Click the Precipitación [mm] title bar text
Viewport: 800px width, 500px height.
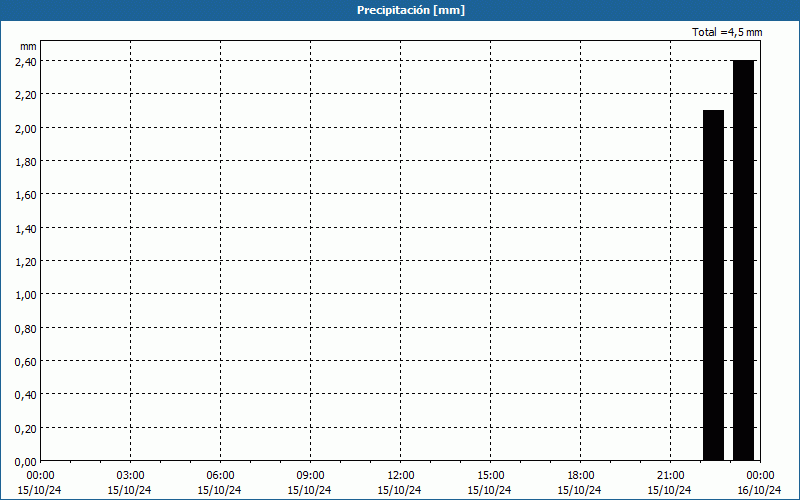411,10
